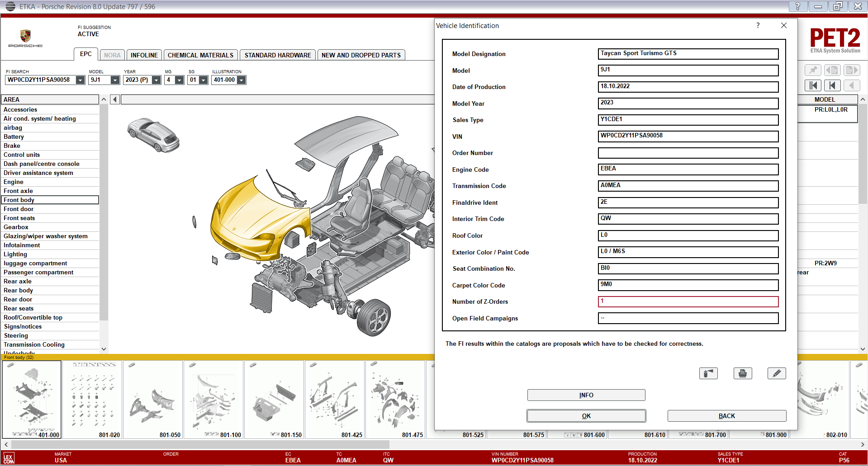Click the AREA list scroll-up arrow
Viewport: 868px width, 466px height.
(104, 99)
